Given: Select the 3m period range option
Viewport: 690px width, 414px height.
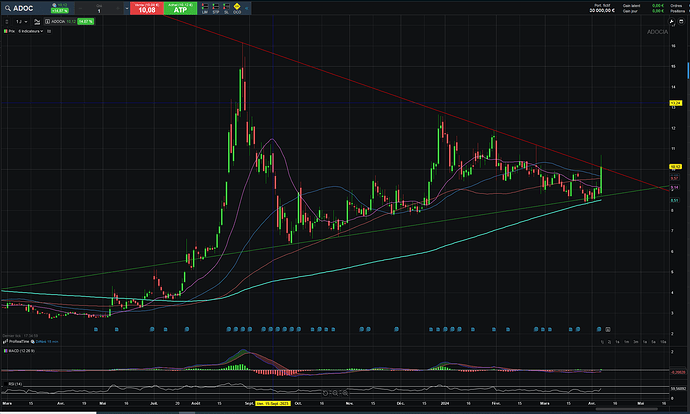Looking at the screenshot, I should 635,342.
